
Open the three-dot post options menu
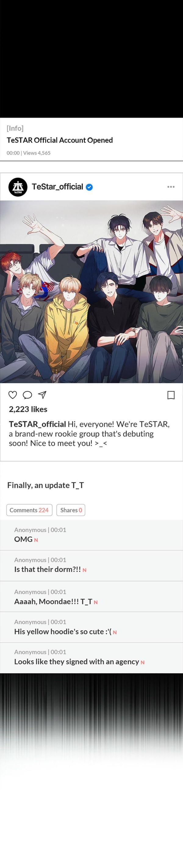coord(171,187)
